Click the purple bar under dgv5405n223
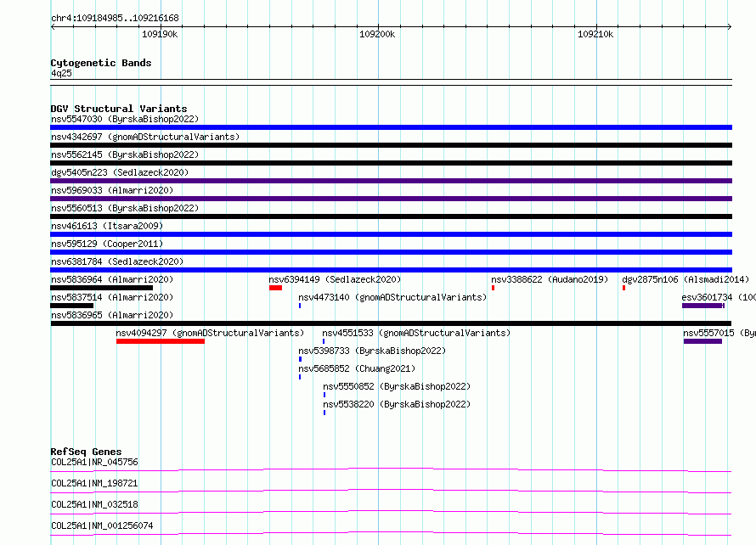This screenshot has height=545, width=756. click(x=391, y=181)
